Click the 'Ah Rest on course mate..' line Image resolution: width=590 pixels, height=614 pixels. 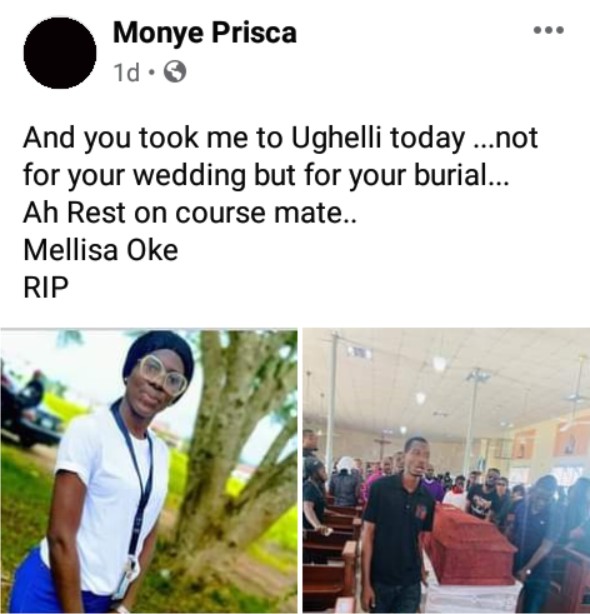[190, 213]
